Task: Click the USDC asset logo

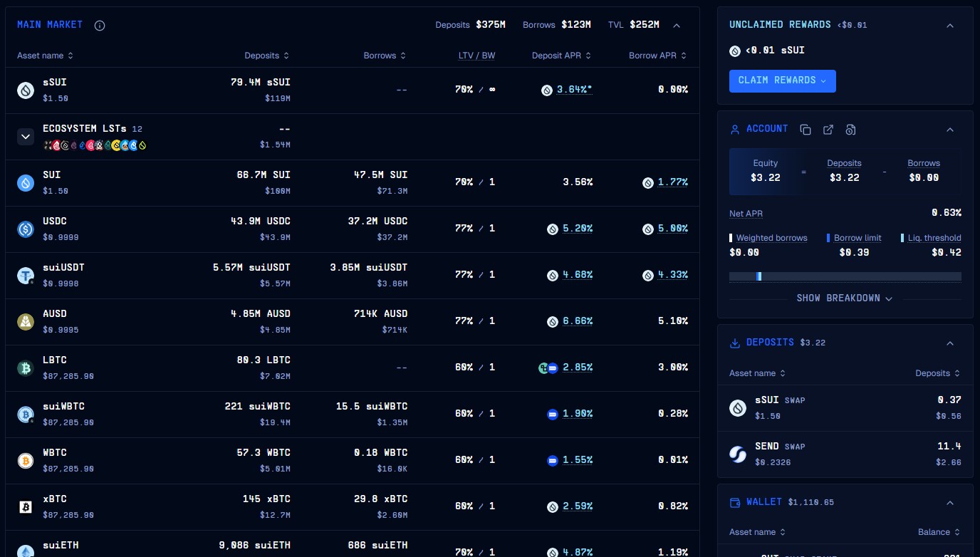Action: [26, 229]
